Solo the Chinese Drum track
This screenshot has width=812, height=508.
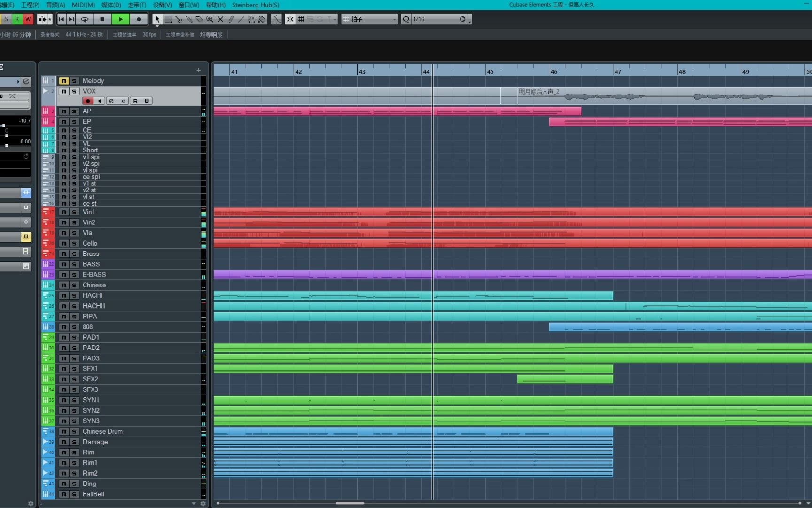click(x=74, y=431)
